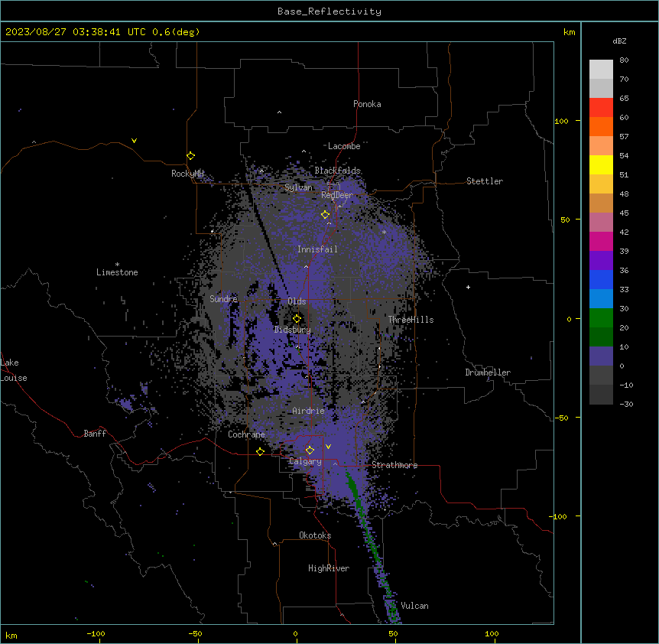Screen dimensions: 659x644
Task: Click the 10 dBZ purple color swatch
Action: tap(601, 356)
